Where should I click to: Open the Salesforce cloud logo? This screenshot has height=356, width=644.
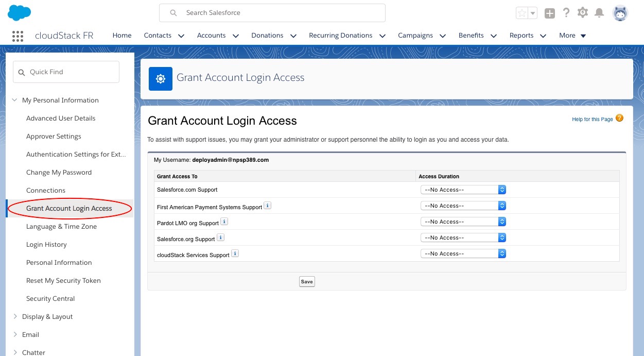click(x=20, y=12)
